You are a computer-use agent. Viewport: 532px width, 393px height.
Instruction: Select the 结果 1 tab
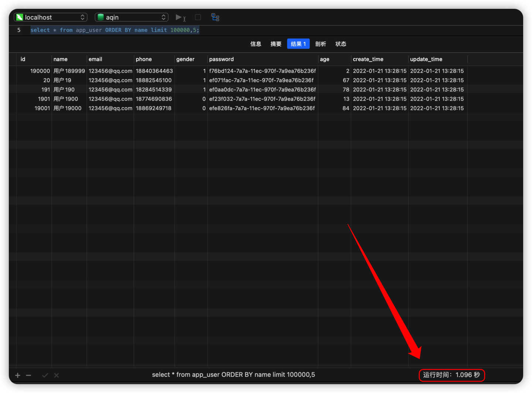(298, 44)
